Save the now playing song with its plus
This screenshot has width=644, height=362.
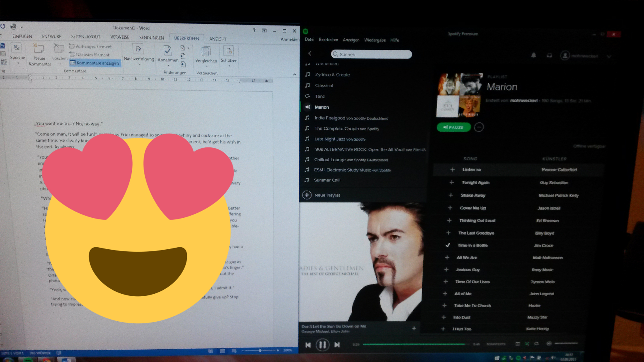pos(414,328)
